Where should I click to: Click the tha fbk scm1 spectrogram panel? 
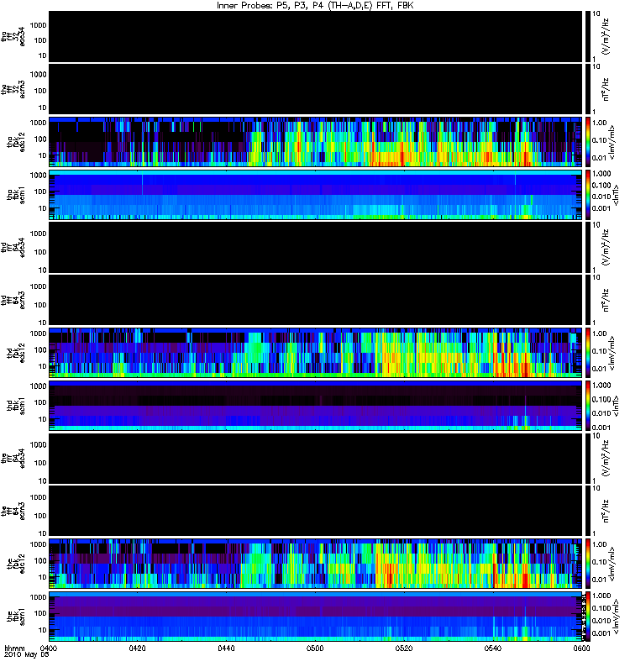coord(315,195)
